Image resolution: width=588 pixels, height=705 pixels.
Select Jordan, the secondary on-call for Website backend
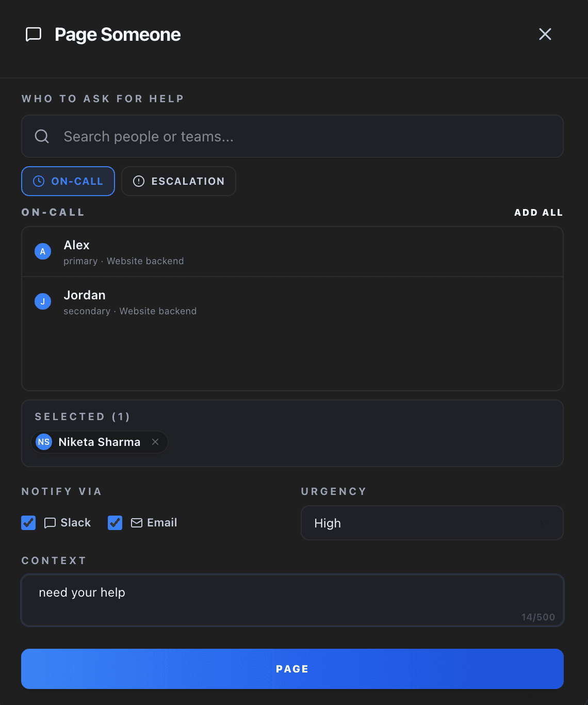pos(292,302)
